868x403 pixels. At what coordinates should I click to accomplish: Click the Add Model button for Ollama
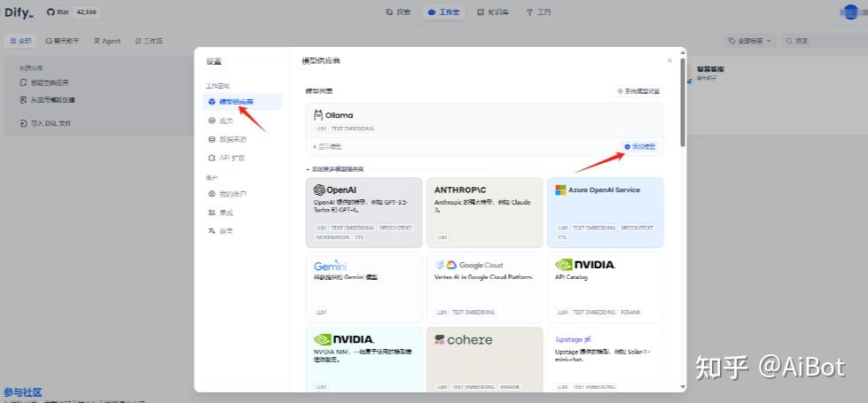tap(639, 146)
